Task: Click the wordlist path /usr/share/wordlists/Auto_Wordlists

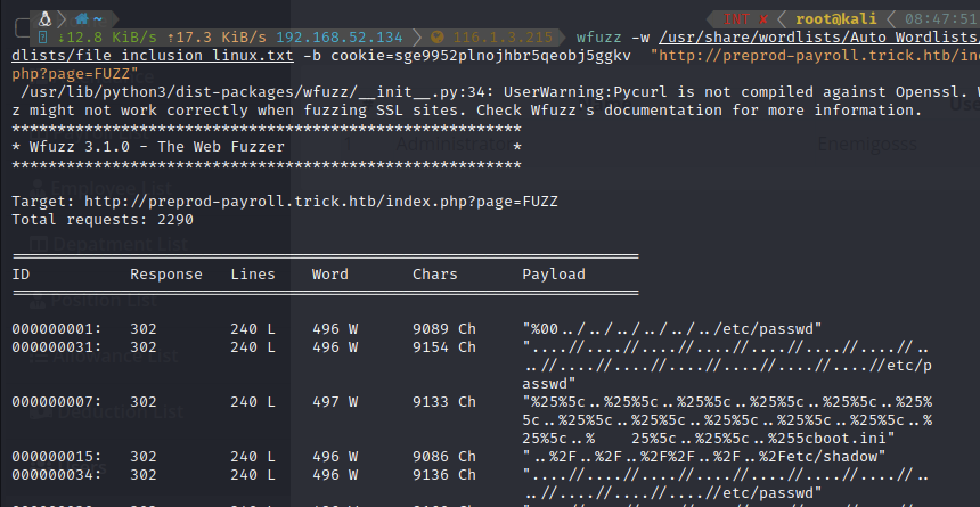Action: (819, 38)
